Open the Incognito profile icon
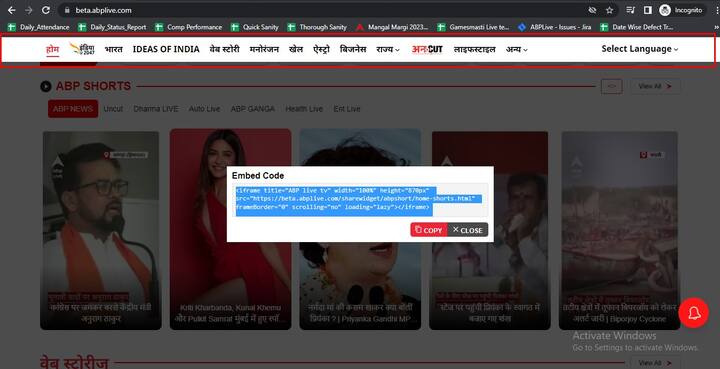Viewport: 720px width, 369px height. pos(664,10)
